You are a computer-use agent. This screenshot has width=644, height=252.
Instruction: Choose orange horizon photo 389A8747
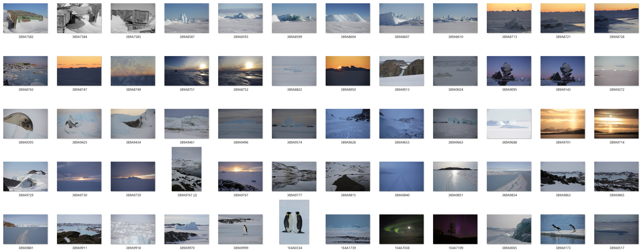(x=79, y=71)
